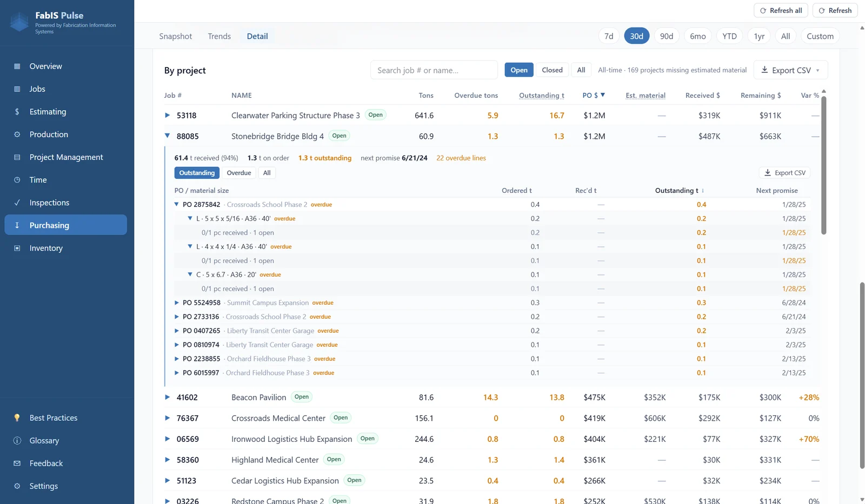This screenshot has height=504, width=865.
Task: Set time range to YTD
Action: pos(729,36)
